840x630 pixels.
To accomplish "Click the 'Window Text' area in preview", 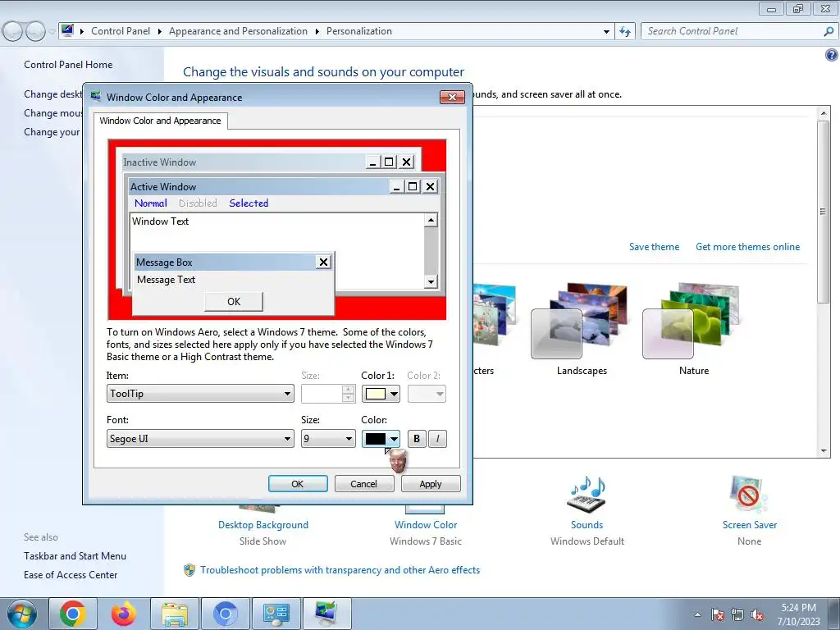I will 160,221.
